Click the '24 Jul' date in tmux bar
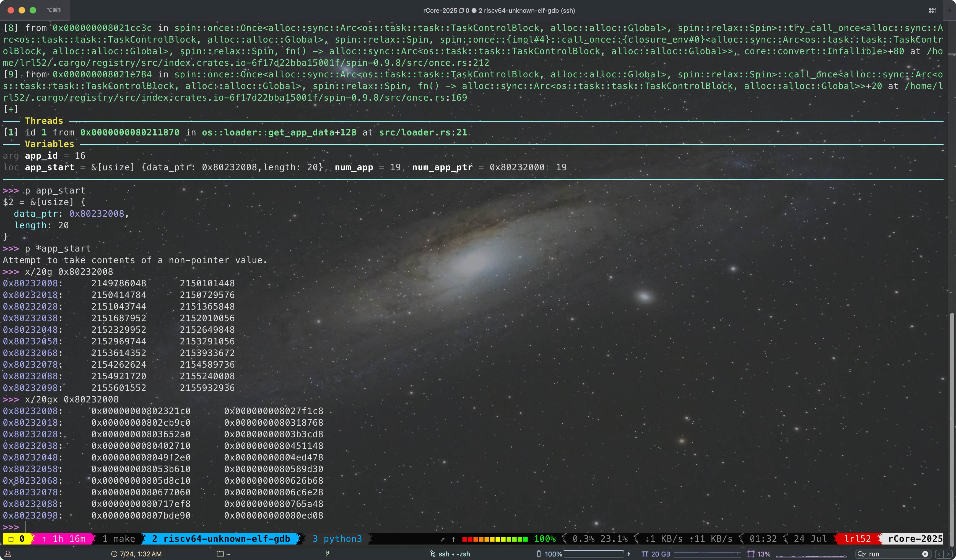Image resolution: width=956 pixels, height=560 pixels. [810, 539]
